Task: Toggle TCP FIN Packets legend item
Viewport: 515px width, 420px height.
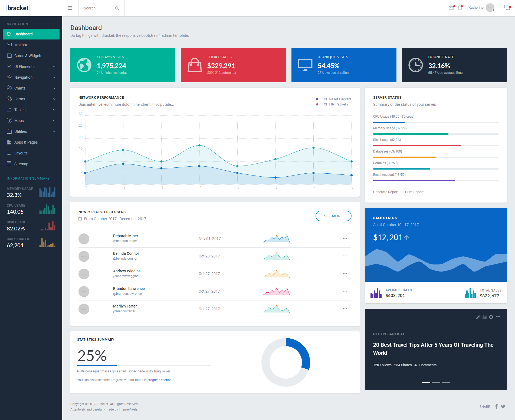Action: pyautogui.click(x=332, y=104)
